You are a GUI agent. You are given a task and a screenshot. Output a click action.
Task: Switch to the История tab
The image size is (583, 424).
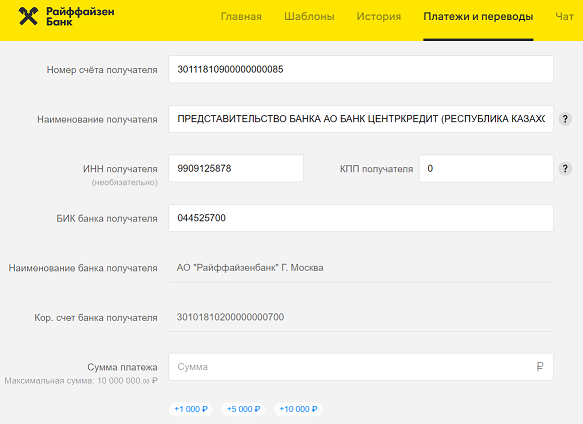tap(379, 16)
